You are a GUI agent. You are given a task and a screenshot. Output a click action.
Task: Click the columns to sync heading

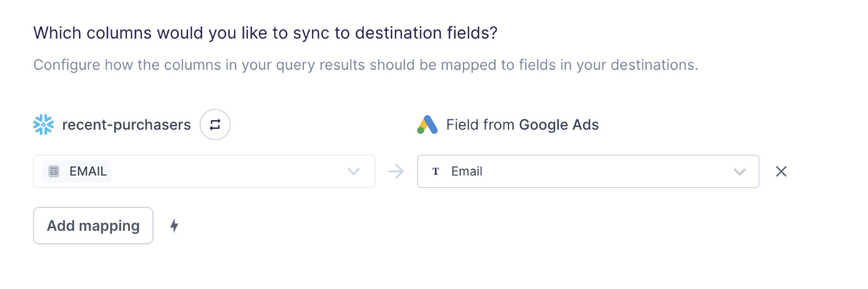[265, 33]
